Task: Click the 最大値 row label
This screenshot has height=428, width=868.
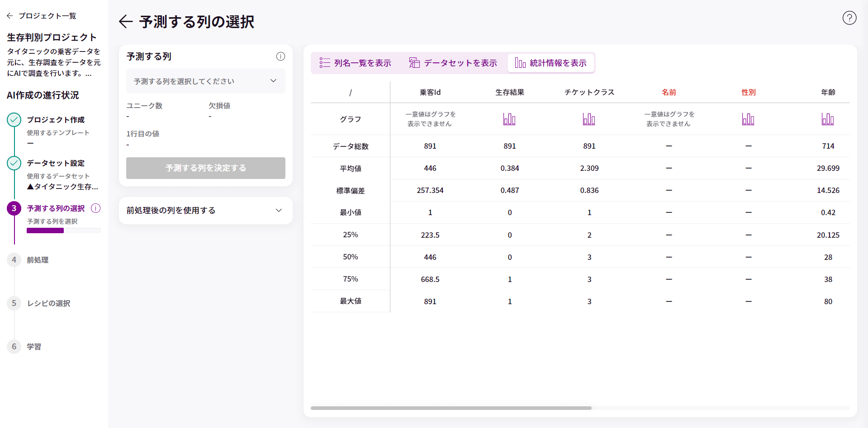Action: [x=351, y=301]
